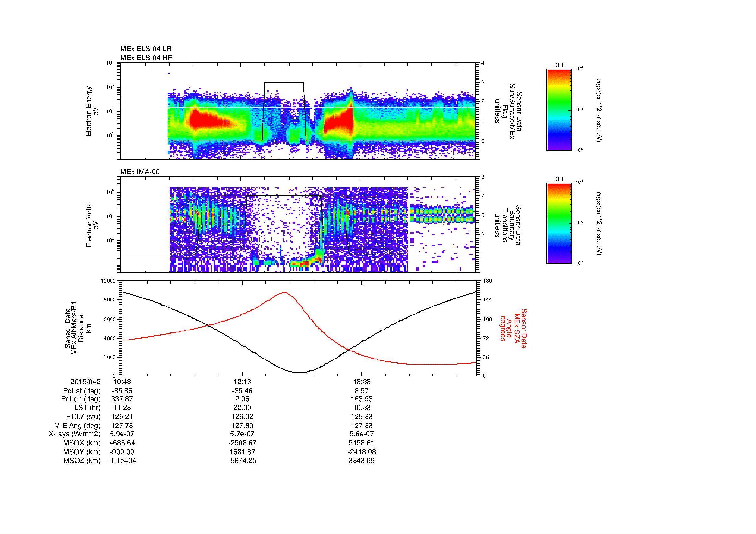Click the PdLat value '-35.46'
Image resolution: width=756 pixels, height=534 pixels.
tap(242, 391)
